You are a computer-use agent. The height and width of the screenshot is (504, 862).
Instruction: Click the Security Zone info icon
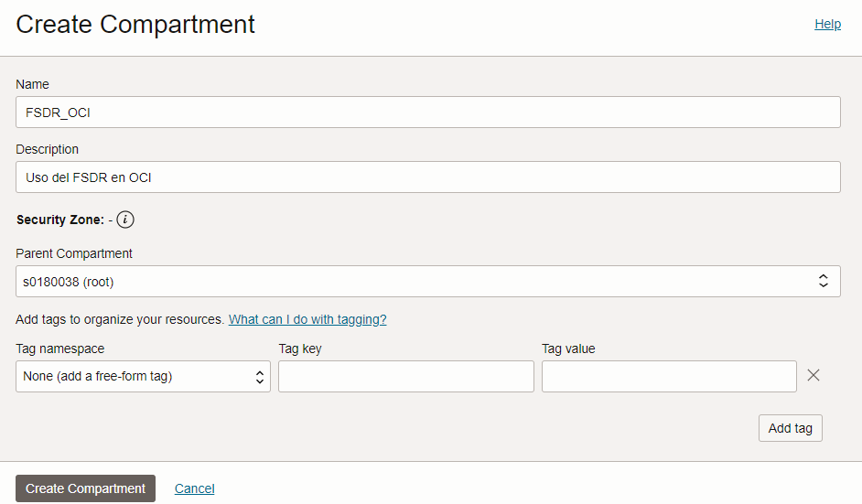click(125, 220)
